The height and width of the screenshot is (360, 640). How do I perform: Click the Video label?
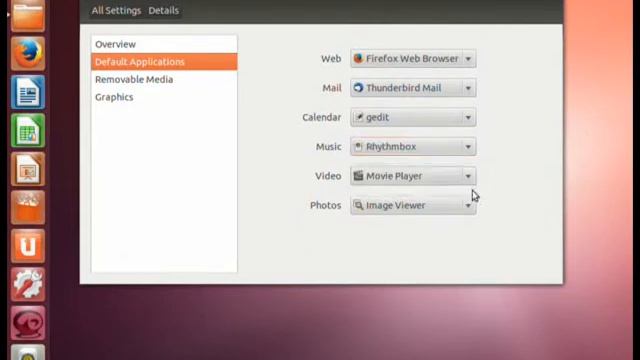click(328, 176)
